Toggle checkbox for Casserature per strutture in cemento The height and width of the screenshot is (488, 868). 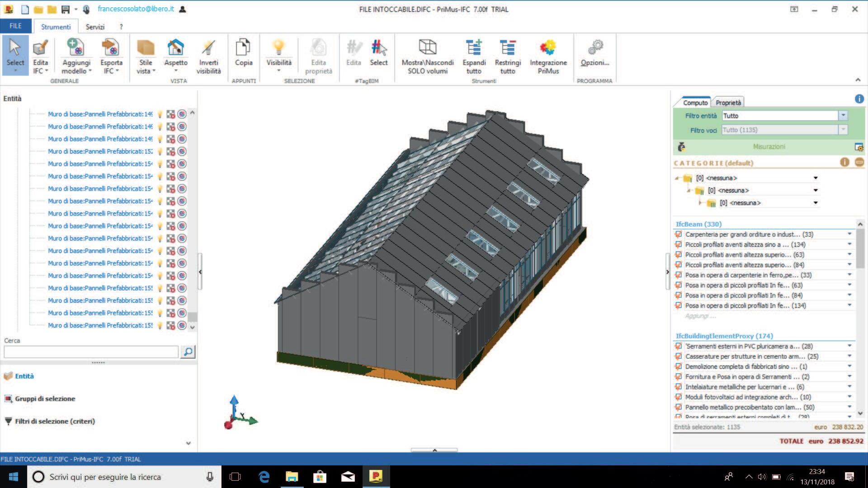tap(678, 356)
